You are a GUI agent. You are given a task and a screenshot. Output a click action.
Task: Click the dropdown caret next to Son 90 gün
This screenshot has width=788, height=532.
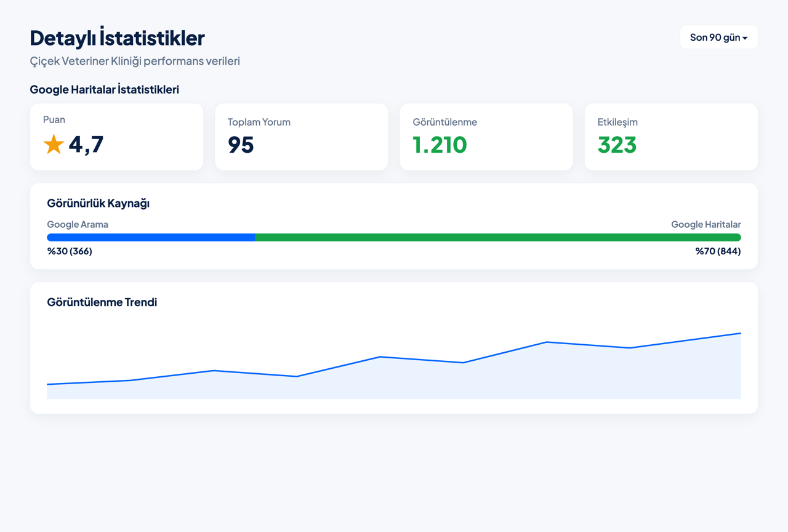pos(745,38)
